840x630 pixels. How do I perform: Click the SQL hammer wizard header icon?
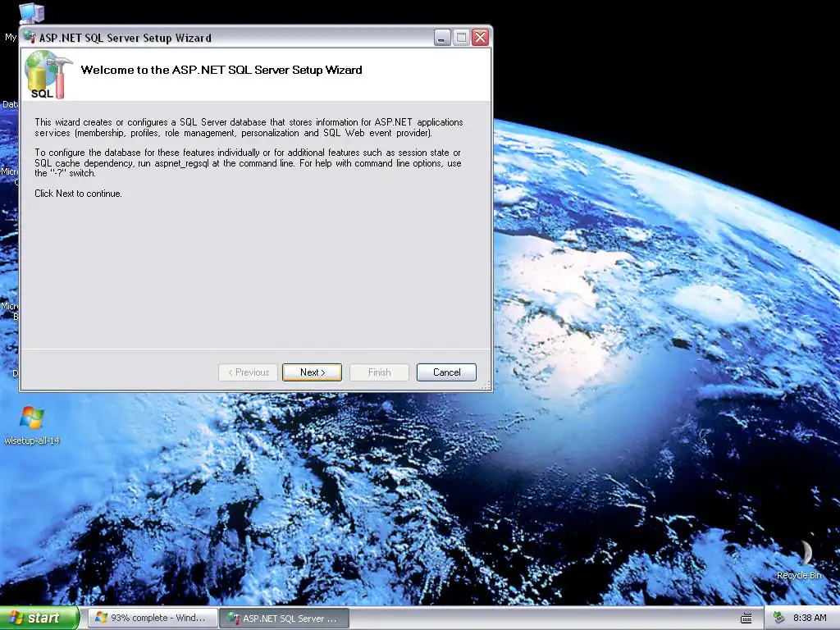48,75
